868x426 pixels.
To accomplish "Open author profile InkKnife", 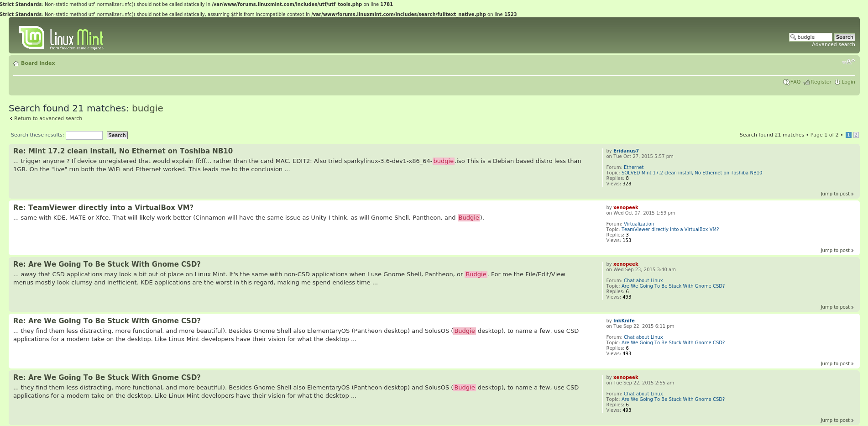I will (x=624, y=321).
